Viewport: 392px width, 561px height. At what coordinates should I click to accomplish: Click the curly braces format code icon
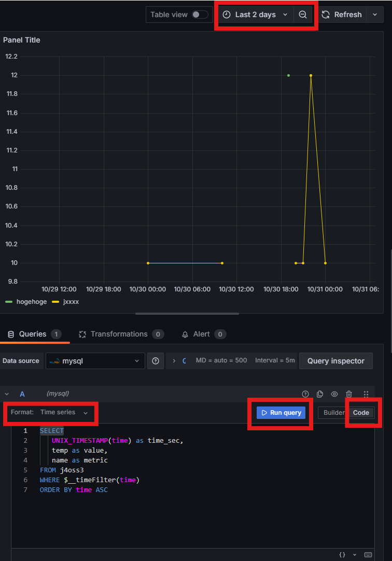(342, 554)
